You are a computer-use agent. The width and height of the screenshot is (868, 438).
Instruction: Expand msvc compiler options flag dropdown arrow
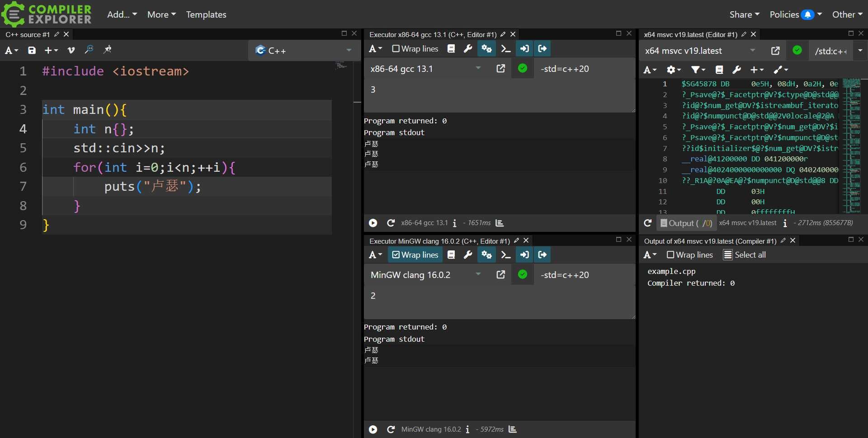(x=860, y=51)
